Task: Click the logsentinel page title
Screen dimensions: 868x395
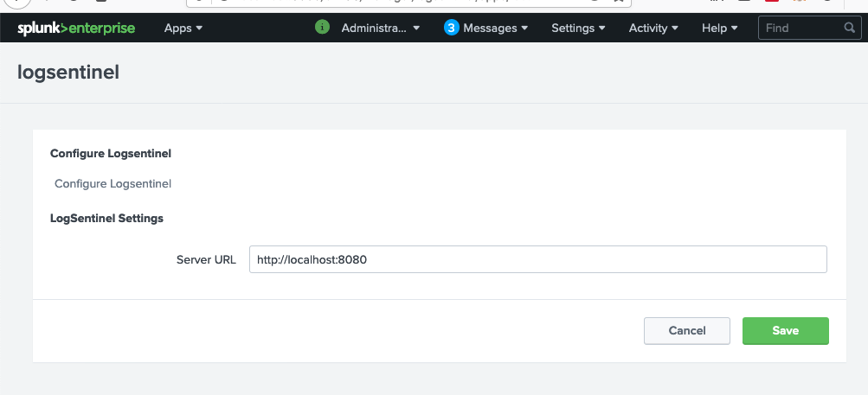Action: pos(68,73)
